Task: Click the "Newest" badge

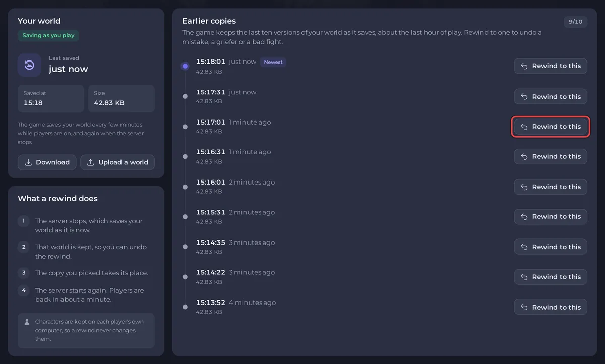Action: pos(273,62)
